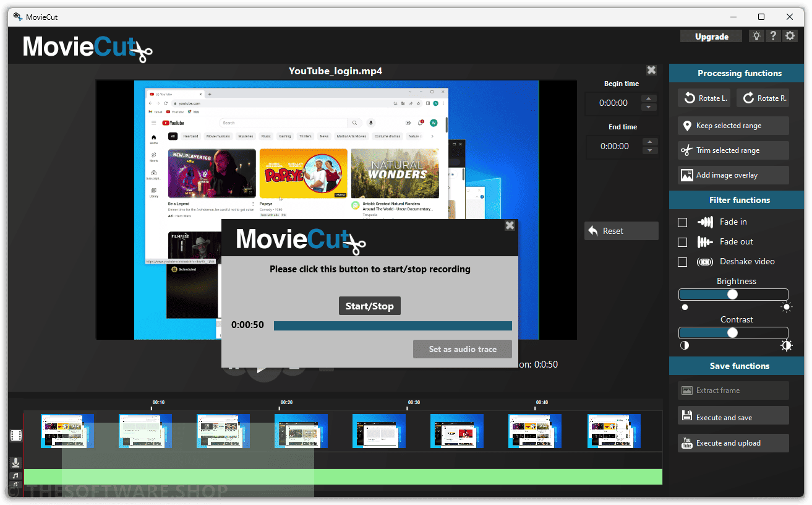Click the 00:30 timeline marker
The width and height of the screenshot is (812, 505).
tap(414, 402)
